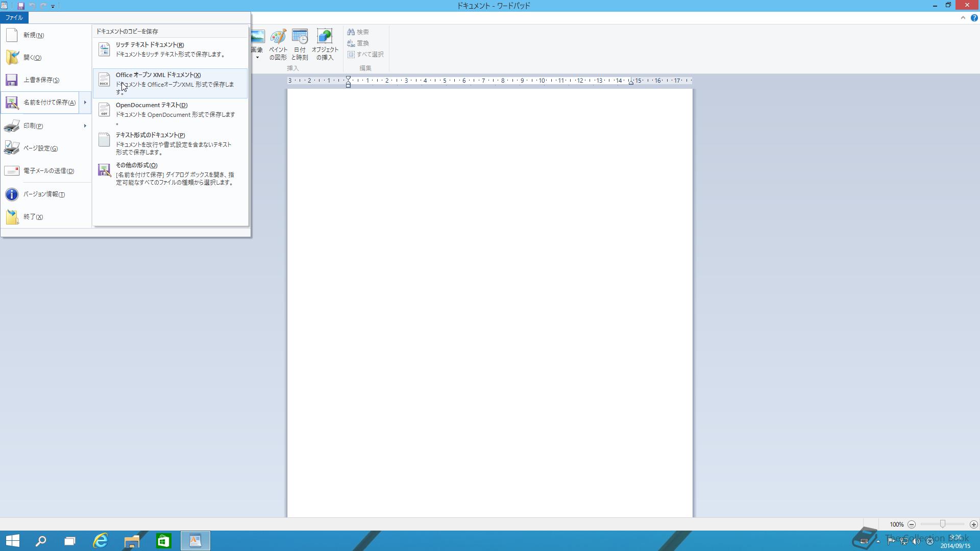This screenshot has height=551, width=980.
Task: Save as OpenDocument テキスト(D)
Action: tap(170, 114)
